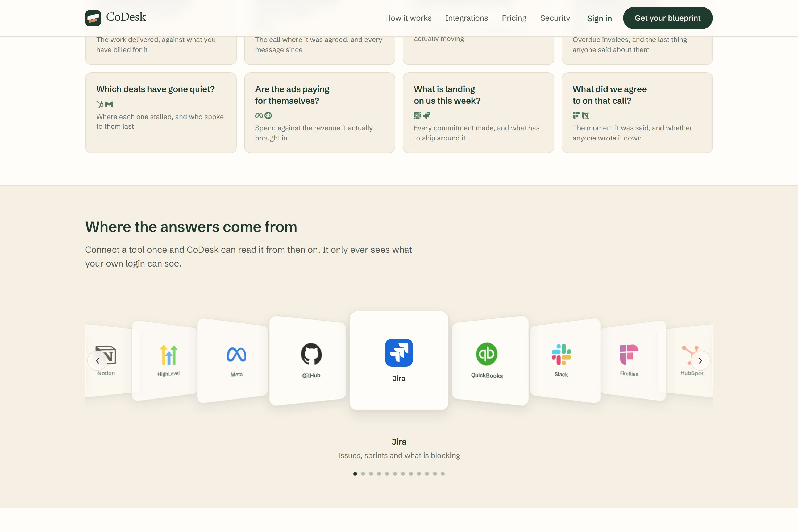Click the Jira title below carousel
This screenshot has width=798, height=532.
pyautogui.click(x=399, y=442)
